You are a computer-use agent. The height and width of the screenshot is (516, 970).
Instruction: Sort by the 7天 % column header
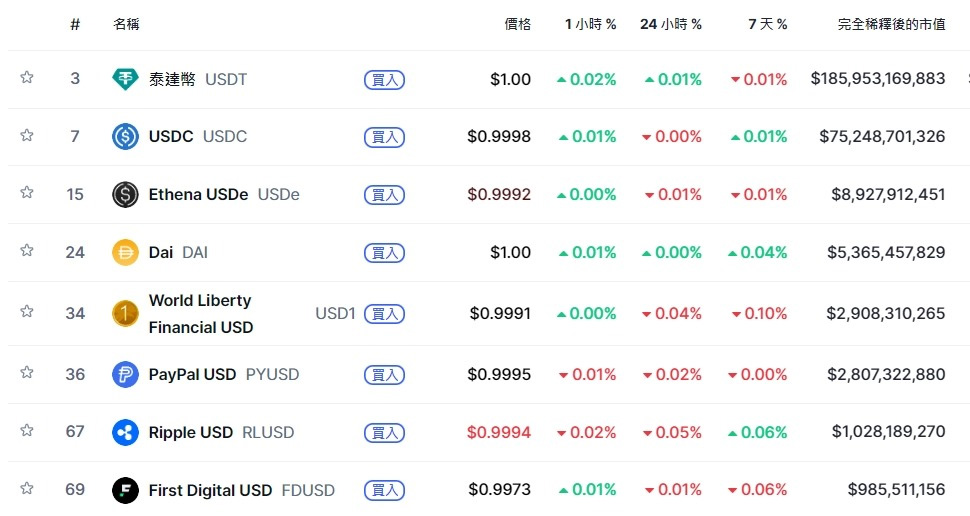point(767,24)
